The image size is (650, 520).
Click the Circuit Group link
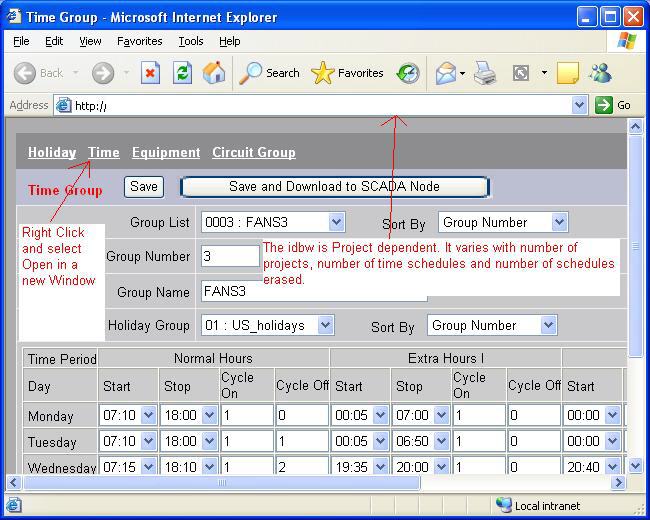click(x=254, y=153)
